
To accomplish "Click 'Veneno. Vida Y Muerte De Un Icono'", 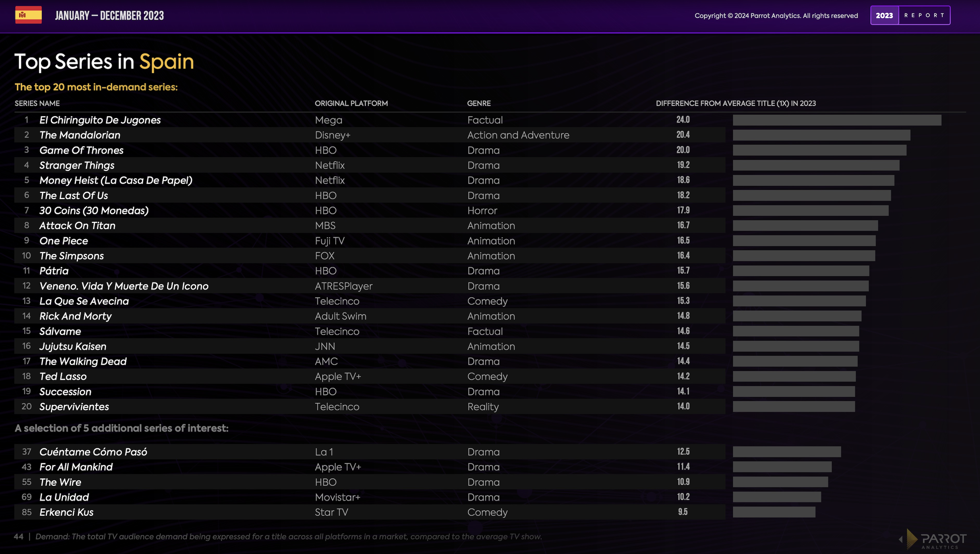I will [124, 286].
